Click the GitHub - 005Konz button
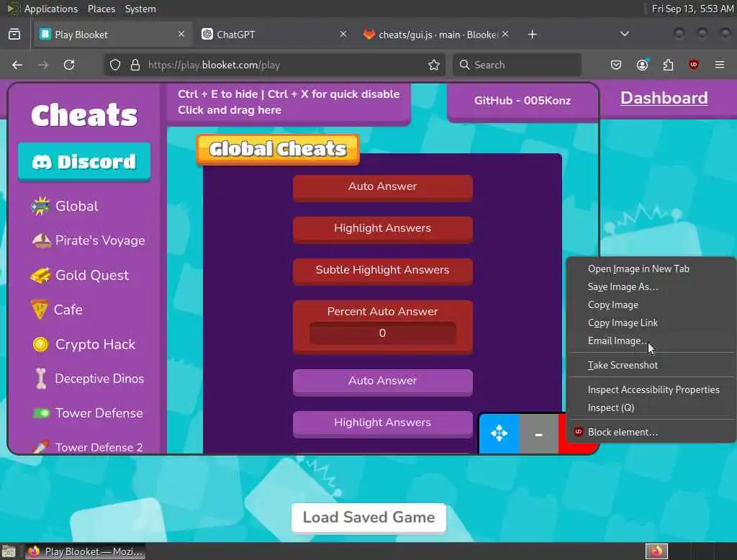The image size is (737, 560). coord(523,101)
